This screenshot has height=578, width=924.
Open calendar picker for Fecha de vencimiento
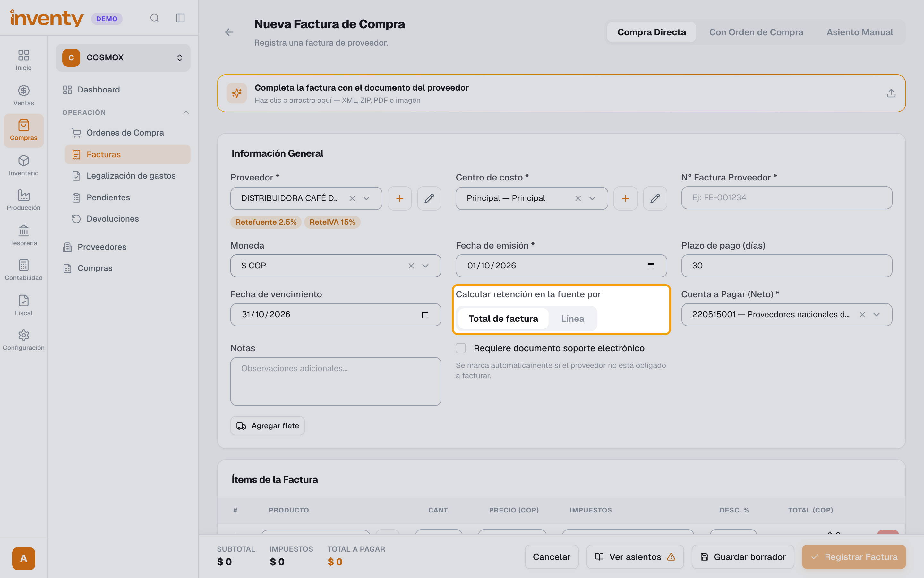[425, 315]
